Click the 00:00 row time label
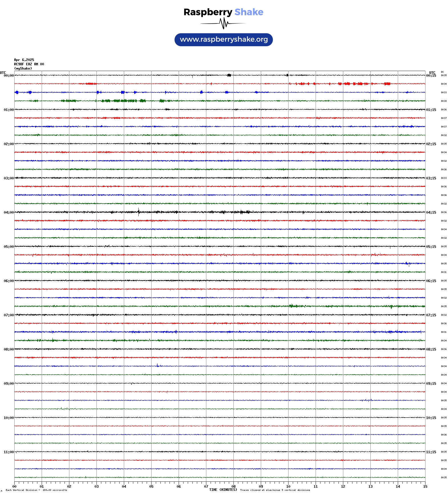This screenshot has height=494, width=448. [x=9, y=76]
